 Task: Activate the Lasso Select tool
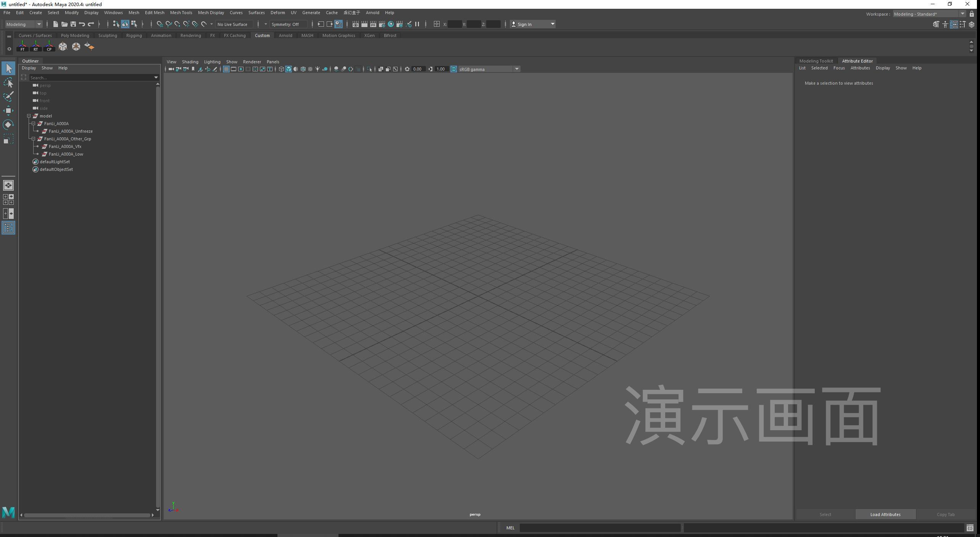[x=8, y=83]
